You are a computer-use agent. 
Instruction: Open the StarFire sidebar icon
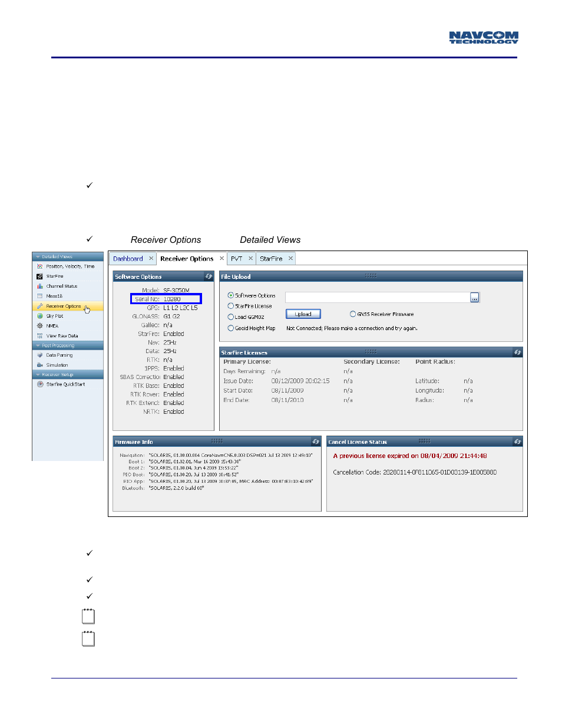tap(40, 276)
